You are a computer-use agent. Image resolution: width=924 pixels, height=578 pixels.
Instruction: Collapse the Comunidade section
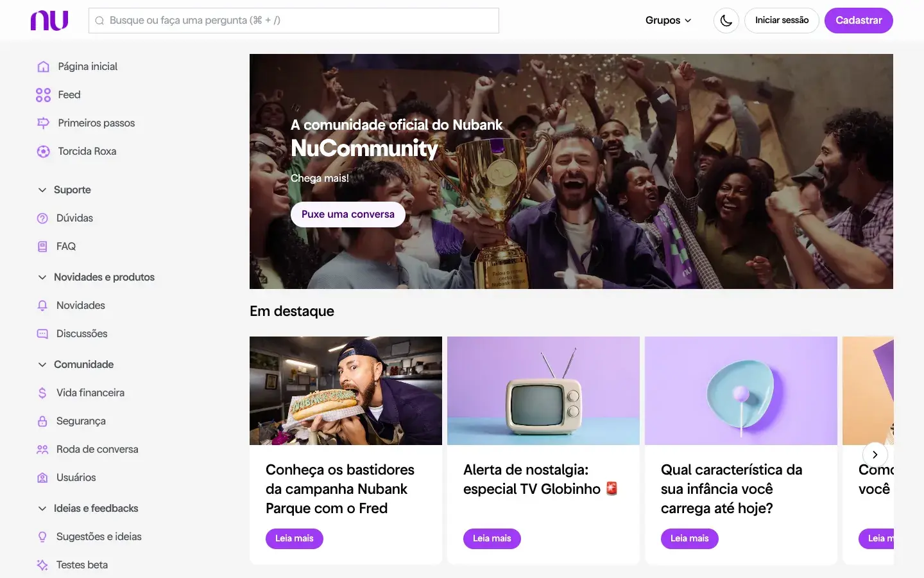[x=42, y=365]
